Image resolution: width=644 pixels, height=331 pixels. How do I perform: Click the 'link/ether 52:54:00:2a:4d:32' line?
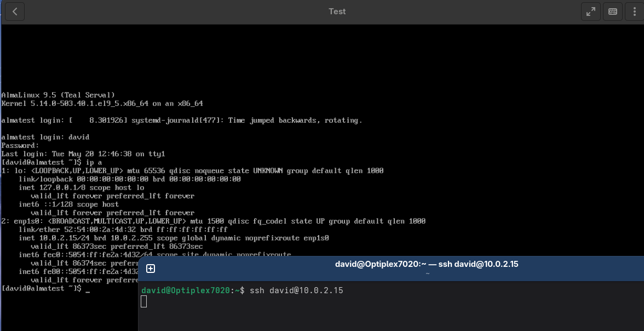coord(123,230)
